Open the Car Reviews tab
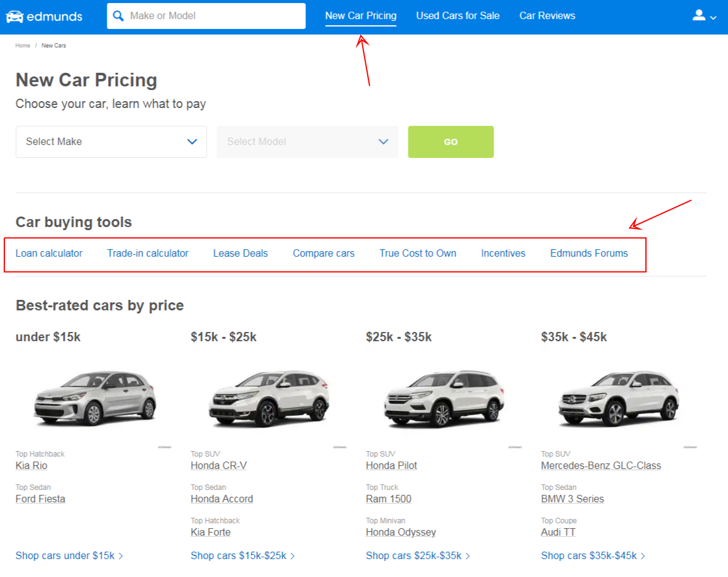 (547, 16)
